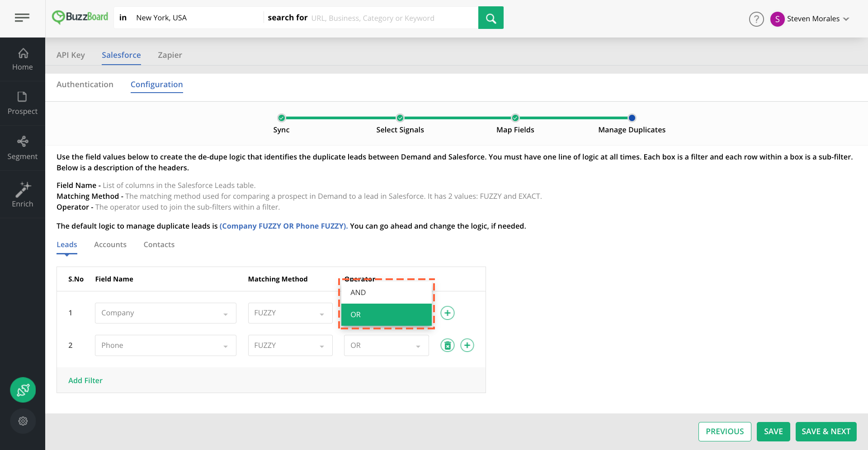Image resolution: width=868 pixels, height=450 pixels.
Task: Click the Add Filter link
Action: 85,380
